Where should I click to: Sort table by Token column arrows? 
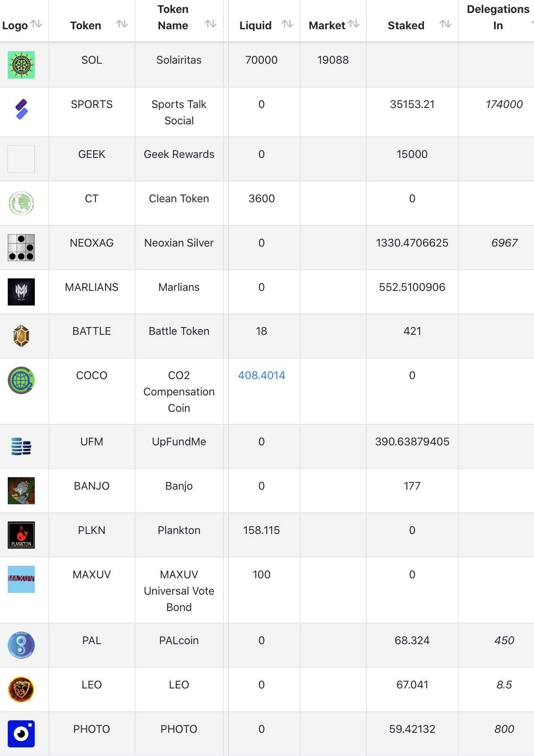[x=122, y=24]
